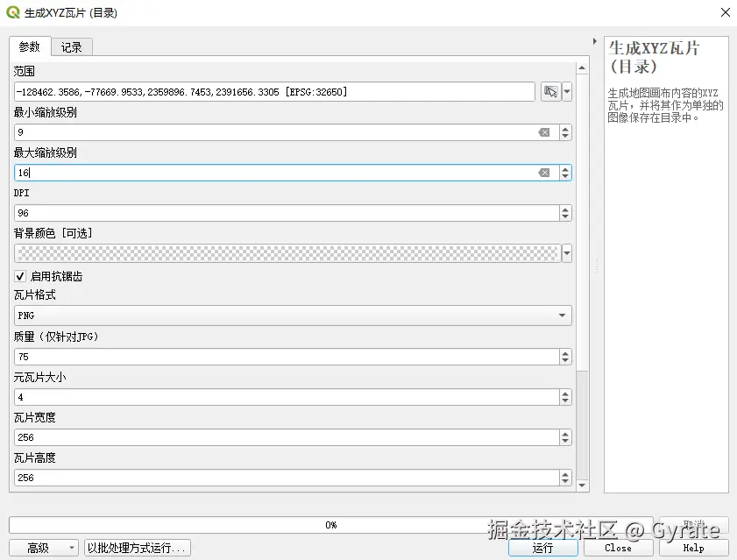
Task: Click the Close button
Action: 618,549
